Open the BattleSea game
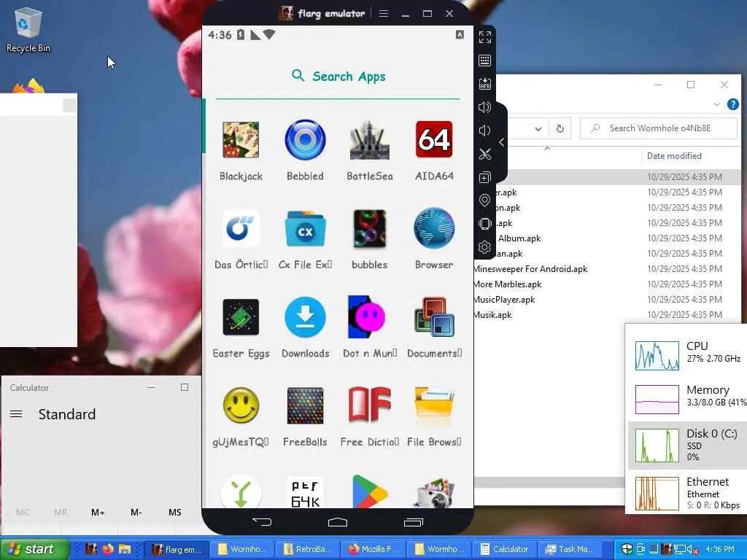Screen dimensions: 747x560 click(x=369, y=140)
